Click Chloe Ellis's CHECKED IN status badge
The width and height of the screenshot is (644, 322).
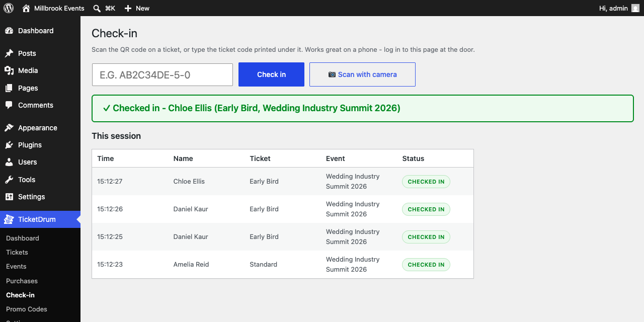(426, 182)
